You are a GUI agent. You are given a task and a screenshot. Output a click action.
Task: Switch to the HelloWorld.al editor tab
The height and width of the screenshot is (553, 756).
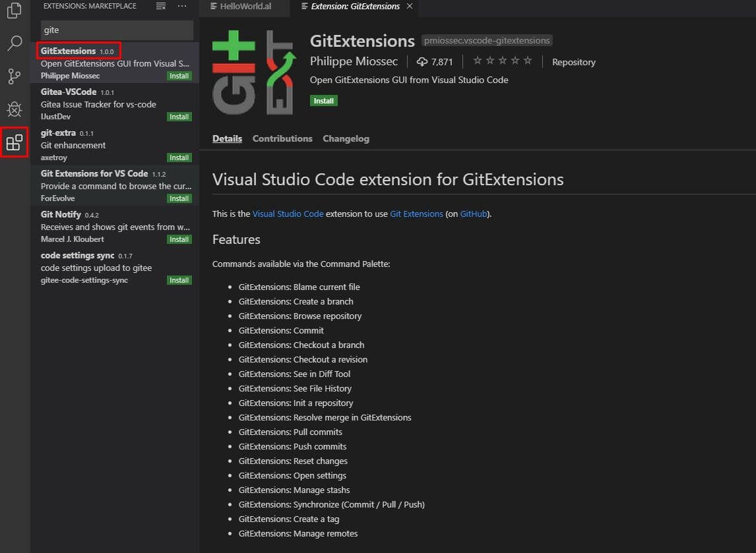point(245,7)
